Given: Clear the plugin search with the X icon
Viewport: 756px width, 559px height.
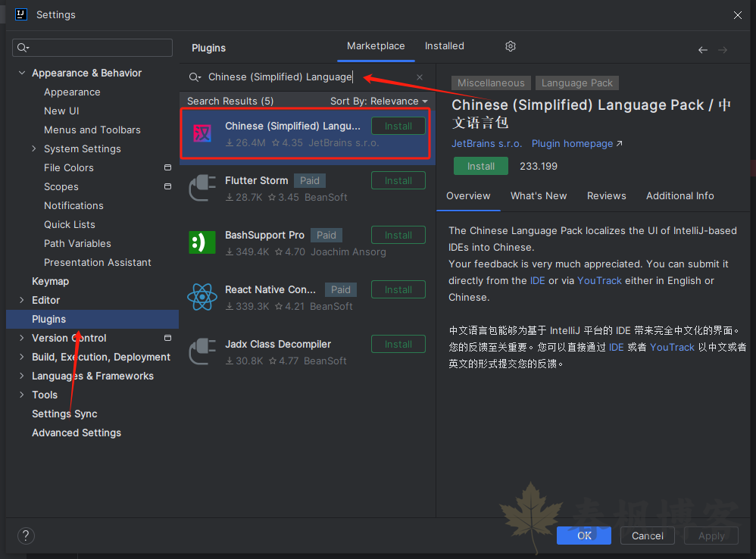Looking at the screenshot, I should coord(420,77).
